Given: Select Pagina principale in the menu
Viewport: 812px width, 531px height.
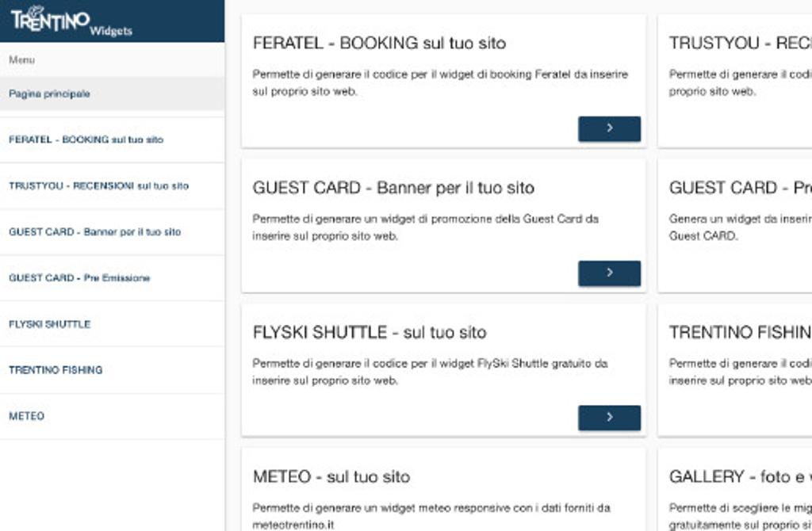Looking at the screenshot, I should (112, 94).
